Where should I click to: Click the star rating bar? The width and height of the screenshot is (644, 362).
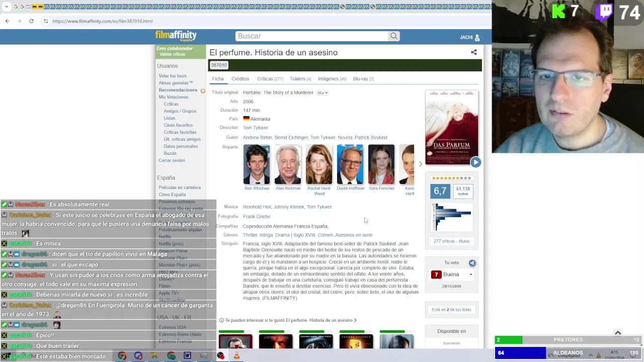[451, 178]
